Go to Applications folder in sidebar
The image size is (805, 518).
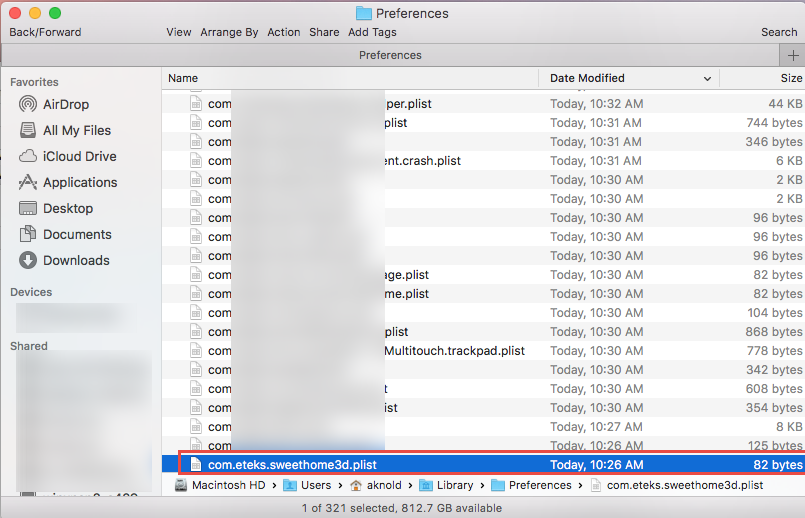pyautogui.click(x=79, y=182)
